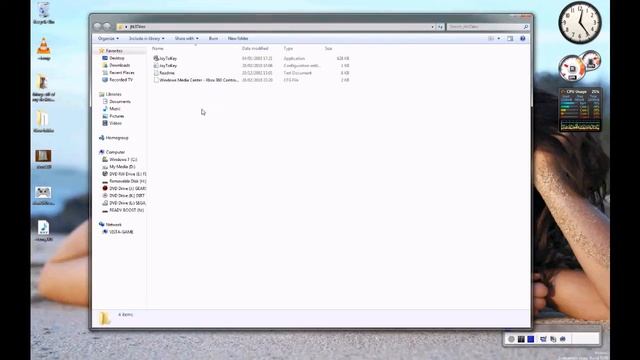Open VISTA-GAME under Network
Viewport: 640px width, 360px height.
click(x=121, y=232)
